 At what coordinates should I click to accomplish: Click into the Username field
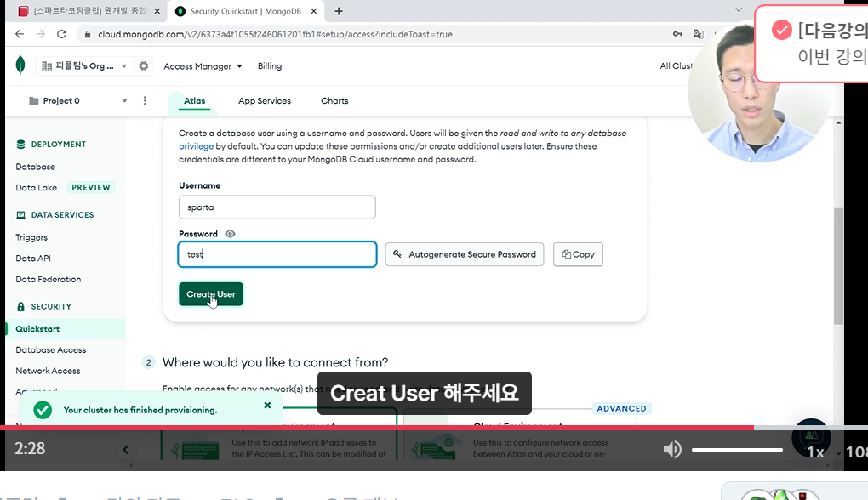point(277,207)
